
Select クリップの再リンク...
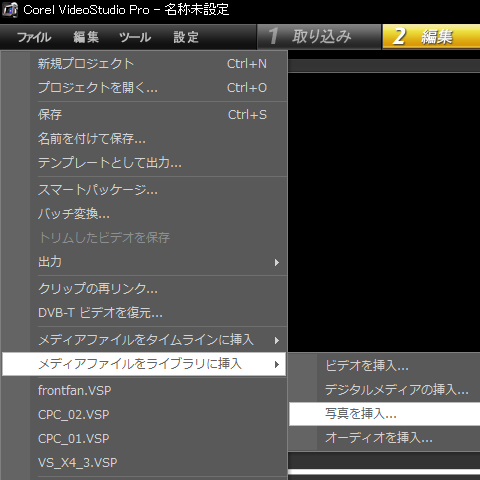[144, 289]
